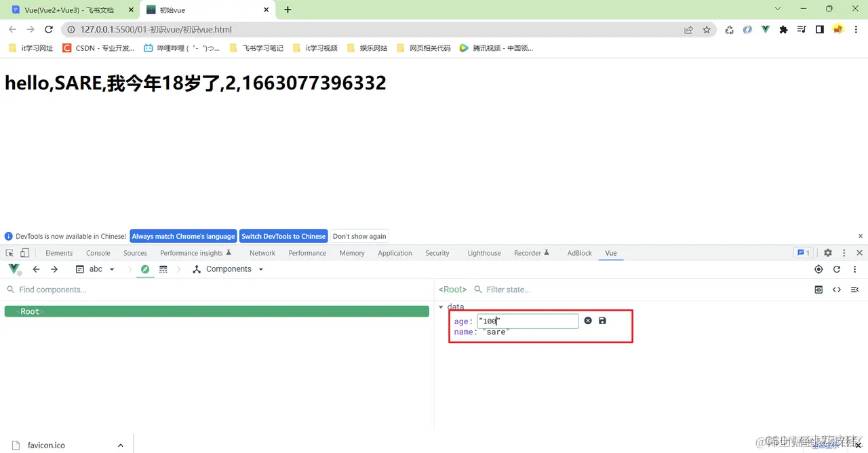Screen dimensions: 868x453
Task: Open the 飞书学习笔记 bookmark folder
Action: (x=256, y=48)
